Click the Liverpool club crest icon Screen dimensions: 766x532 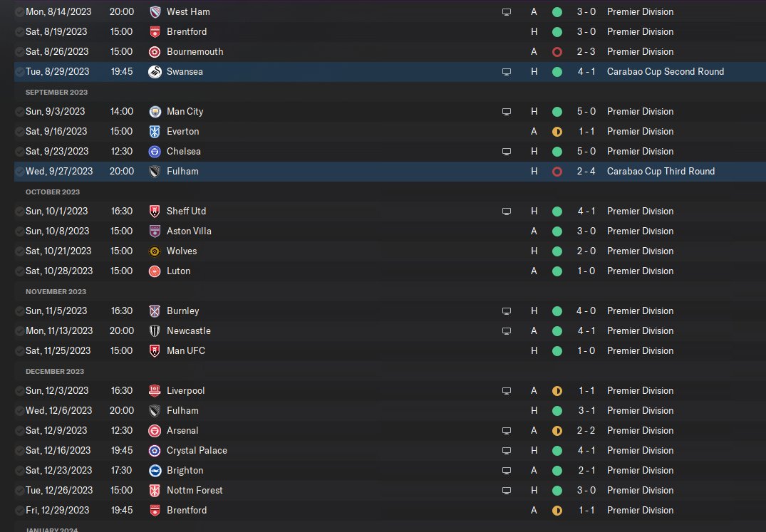155,390
